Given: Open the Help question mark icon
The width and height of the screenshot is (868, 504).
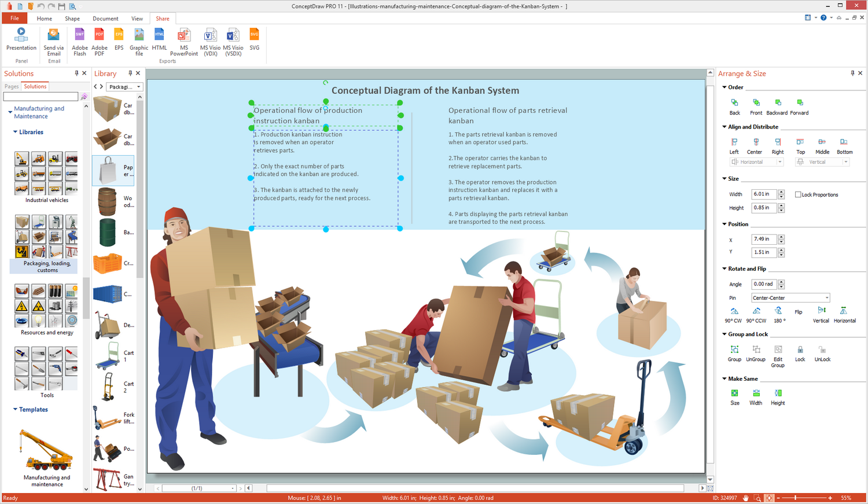Looking at the screenshot, I should (823, 18).
